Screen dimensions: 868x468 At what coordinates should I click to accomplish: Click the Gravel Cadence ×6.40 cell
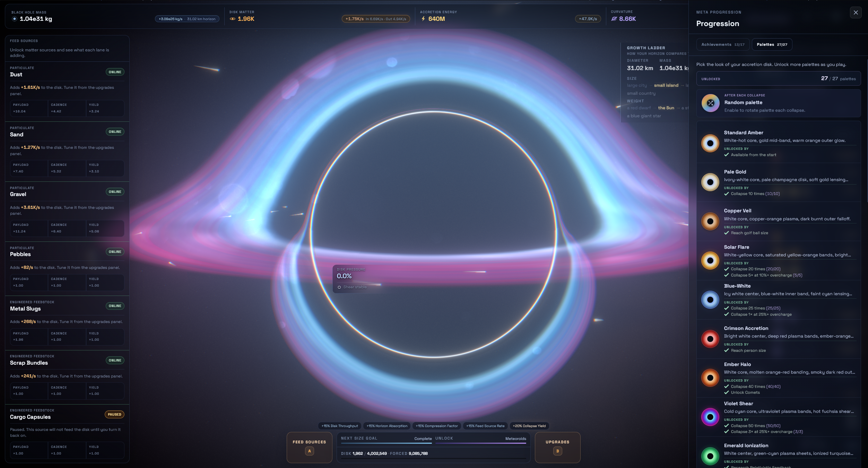pyautogui.click(x=67, y=228)
